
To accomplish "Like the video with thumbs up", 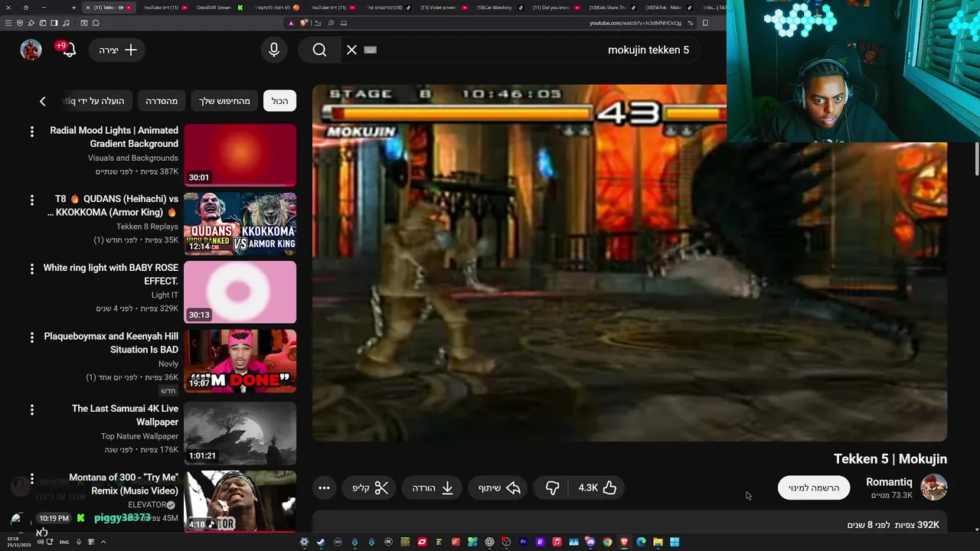I will (x=598, y=487).
